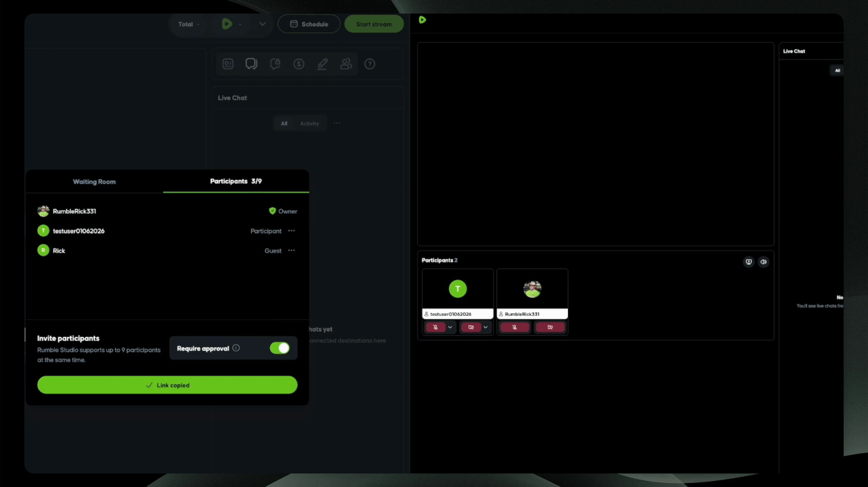868x487 pixels.
Task: Click Rick's green R avatar
Action: coord(43,250)
